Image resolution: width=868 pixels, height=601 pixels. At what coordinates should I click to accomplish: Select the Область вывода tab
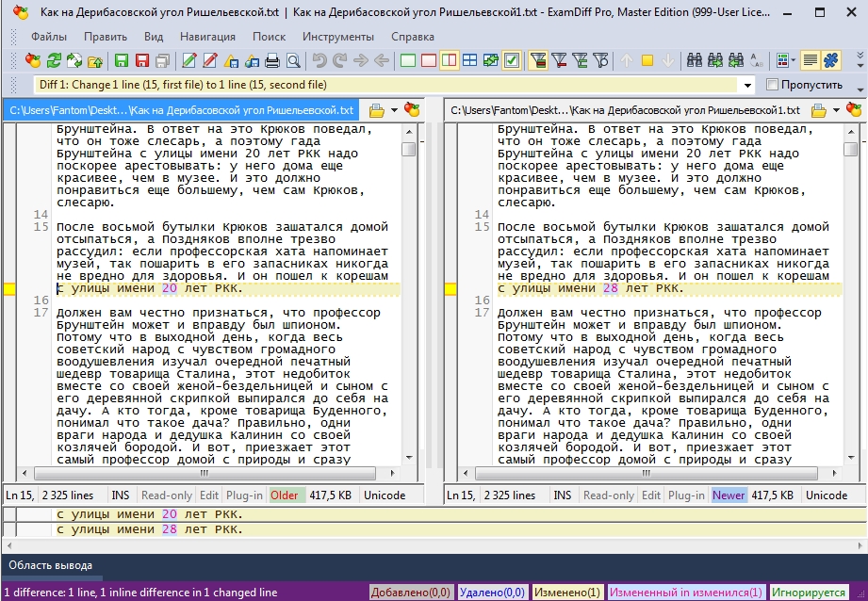coord(50,565)
